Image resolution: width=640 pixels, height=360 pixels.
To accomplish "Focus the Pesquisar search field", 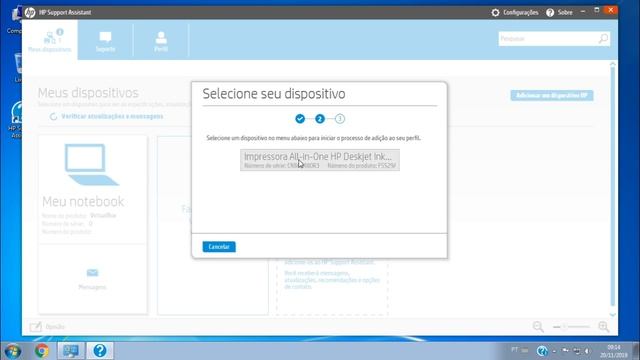I will pyautogui.click(x=547, y=39).
